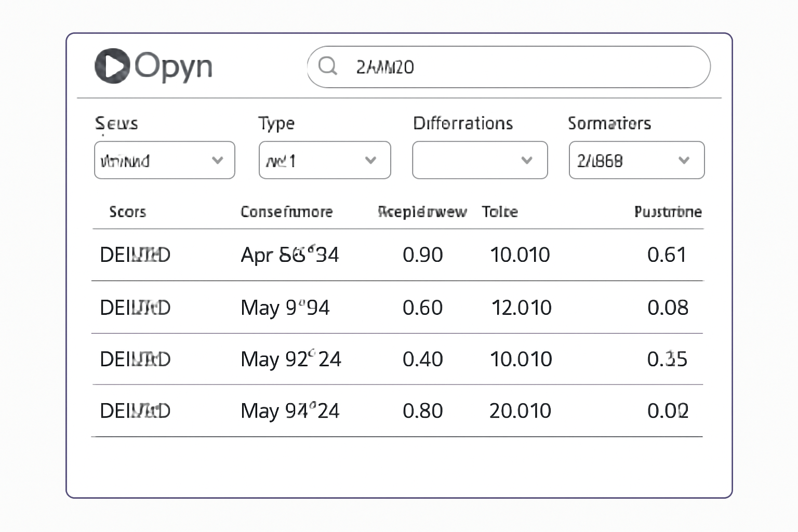Open the empty Differations dropdown
Image resolution: width=798 pixels, height=532 pixels.
[479, 160]
